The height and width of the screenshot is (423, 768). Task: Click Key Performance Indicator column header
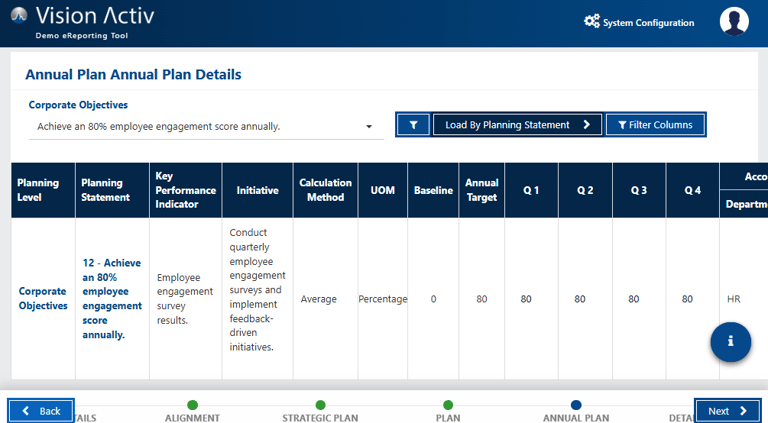coord(186,190)
